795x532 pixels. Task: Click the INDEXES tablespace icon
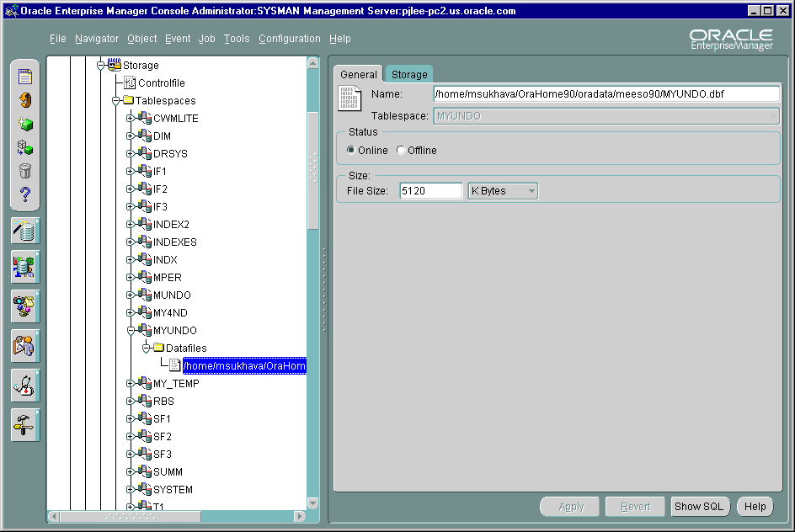tap(145, 242)
